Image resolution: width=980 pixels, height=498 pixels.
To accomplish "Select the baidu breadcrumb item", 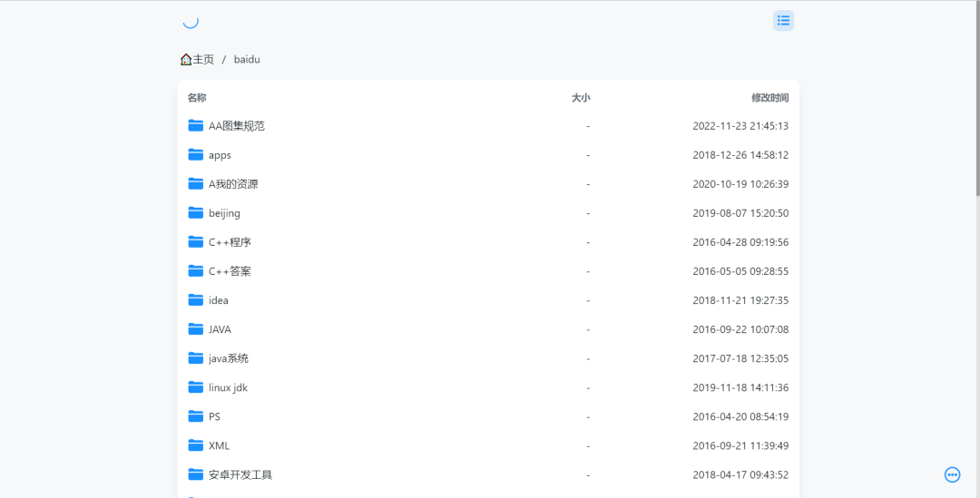I will click(247, 59).
